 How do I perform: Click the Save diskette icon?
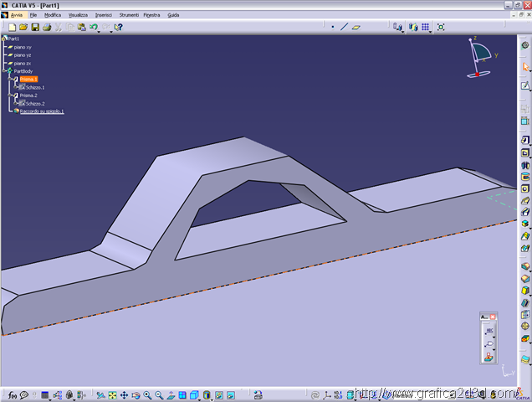pyautogui.click(x=35, y=27)
